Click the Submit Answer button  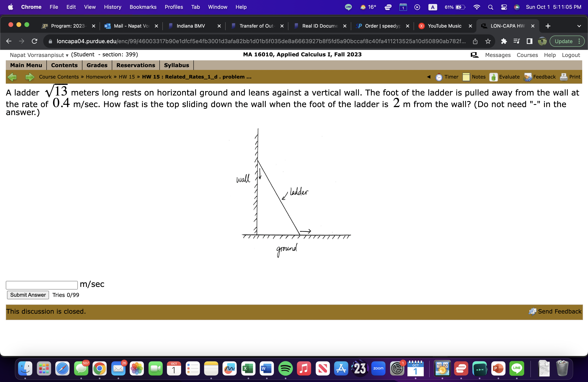28,295
